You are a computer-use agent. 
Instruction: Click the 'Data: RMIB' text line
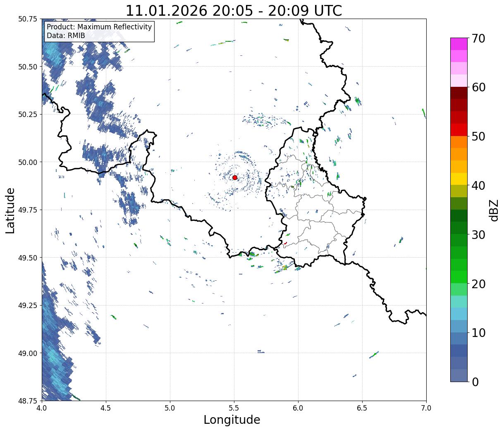coord(66,36)
